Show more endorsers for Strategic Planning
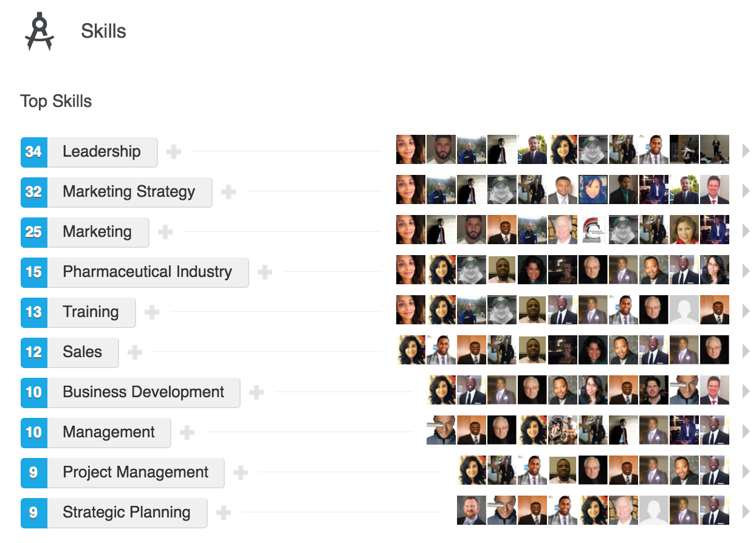 [x=746, y=511]
